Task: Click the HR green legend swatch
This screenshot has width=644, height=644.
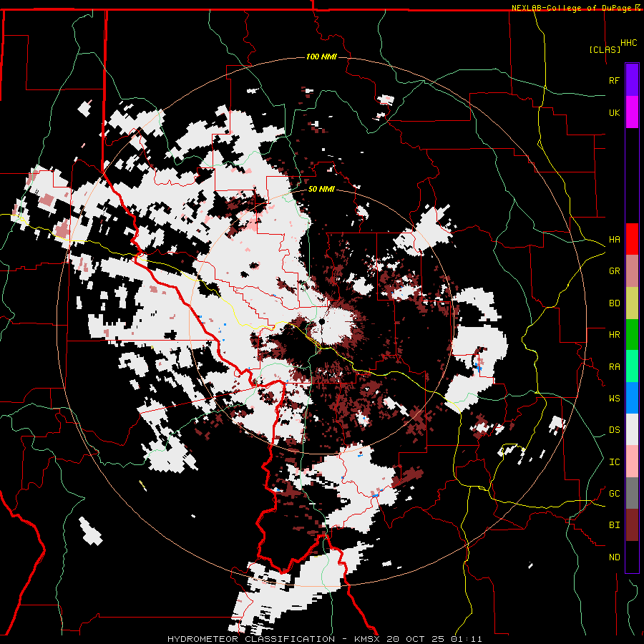Action: tap(632, 335)
